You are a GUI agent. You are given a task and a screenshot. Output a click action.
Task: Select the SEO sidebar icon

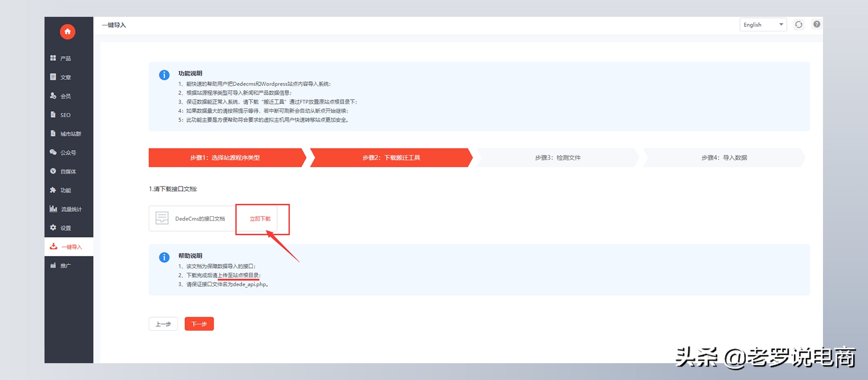(53, 115)
